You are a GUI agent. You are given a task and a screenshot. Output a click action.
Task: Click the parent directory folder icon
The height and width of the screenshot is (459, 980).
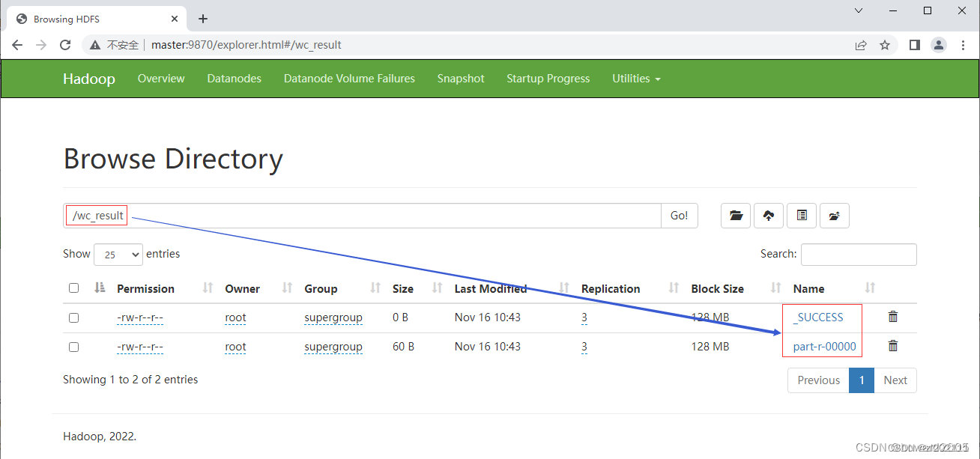pyautogui.click(x=835, y=216)
